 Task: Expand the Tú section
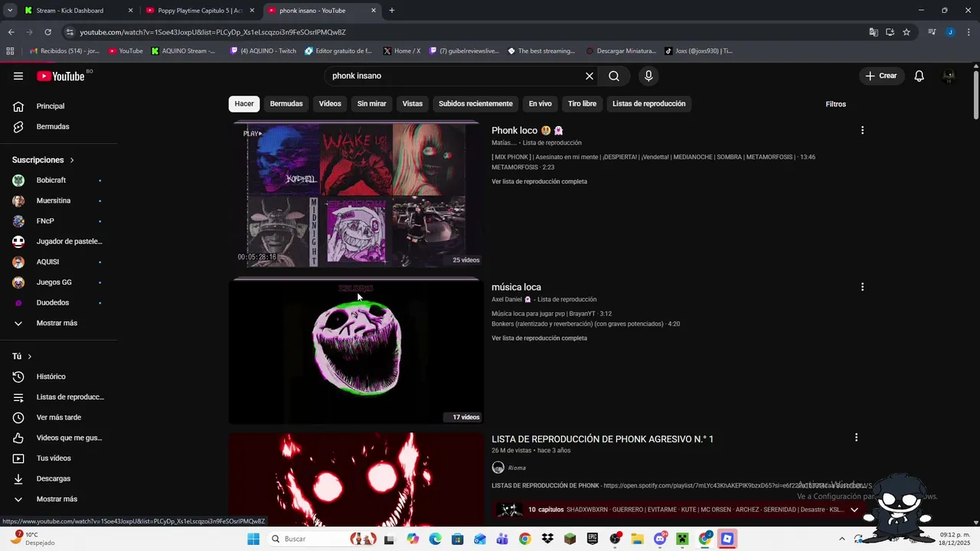(22, 357)
